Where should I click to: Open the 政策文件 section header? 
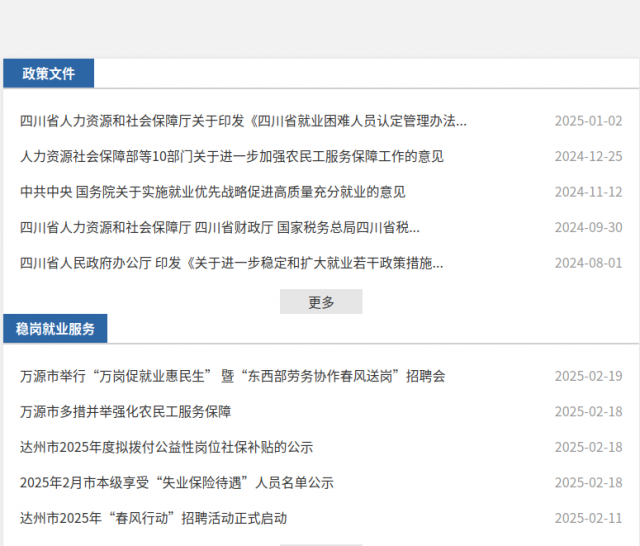point(48,74)
